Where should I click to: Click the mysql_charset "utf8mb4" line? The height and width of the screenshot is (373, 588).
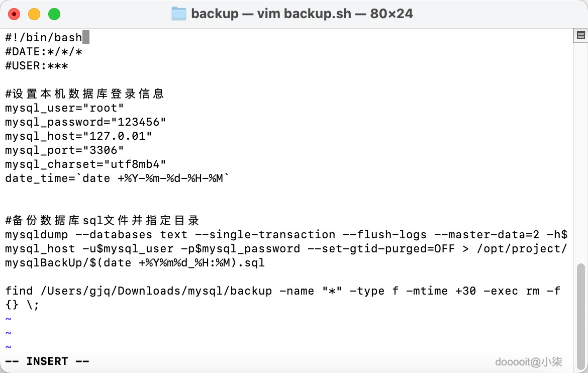85,164
